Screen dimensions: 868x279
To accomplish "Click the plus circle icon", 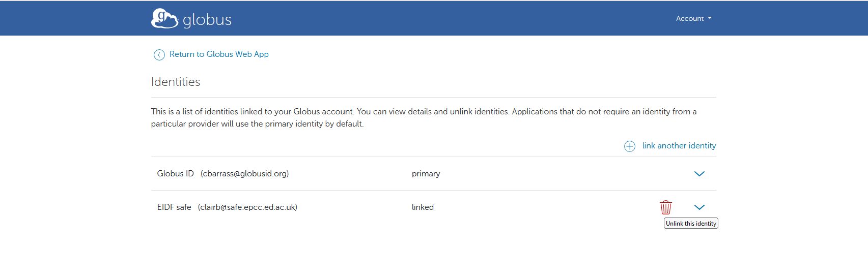I will (x=630, y=146).
